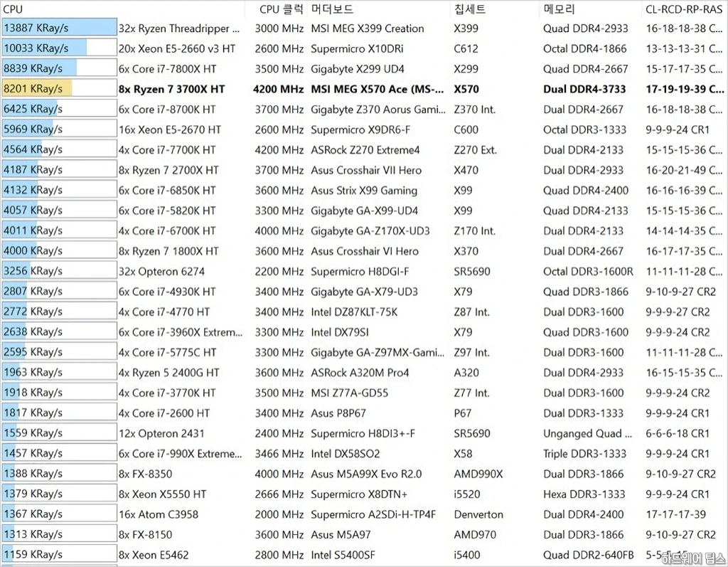Click 6x Core i7-4930K HT
Viewport: 728px width, 567px height.
(x=167, y=292)
